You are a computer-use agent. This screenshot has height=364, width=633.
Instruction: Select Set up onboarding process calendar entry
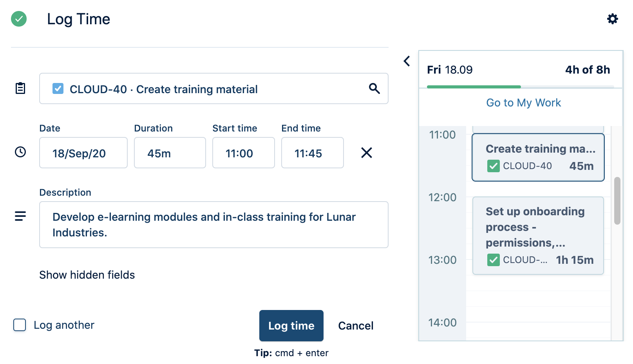[x=538, y=235]
